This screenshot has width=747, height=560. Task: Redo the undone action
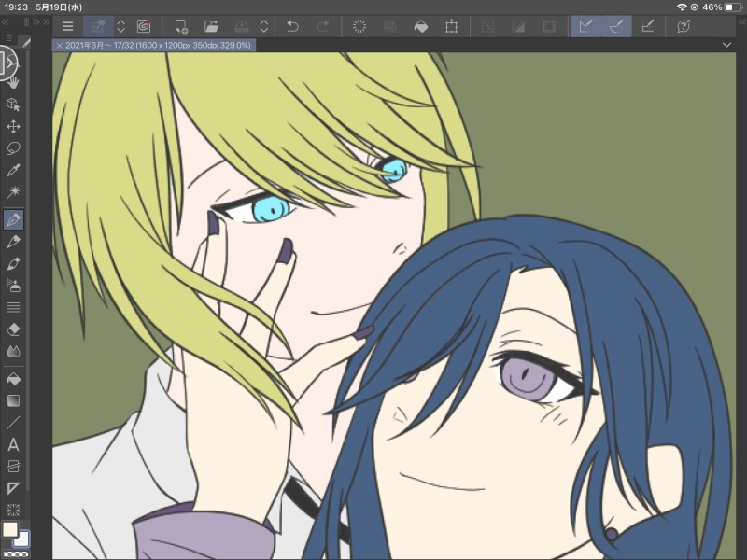323,26
